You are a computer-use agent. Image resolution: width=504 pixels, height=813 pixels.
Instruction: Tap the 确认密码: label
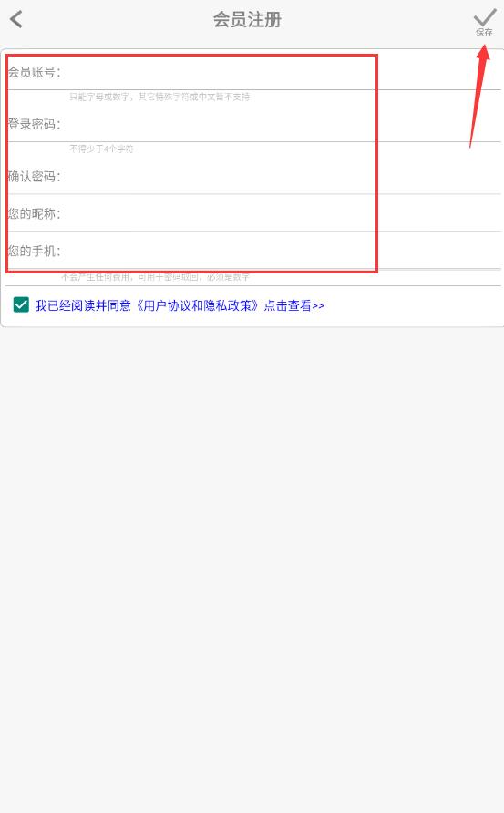pyautogui.click(x=35, y=177)
